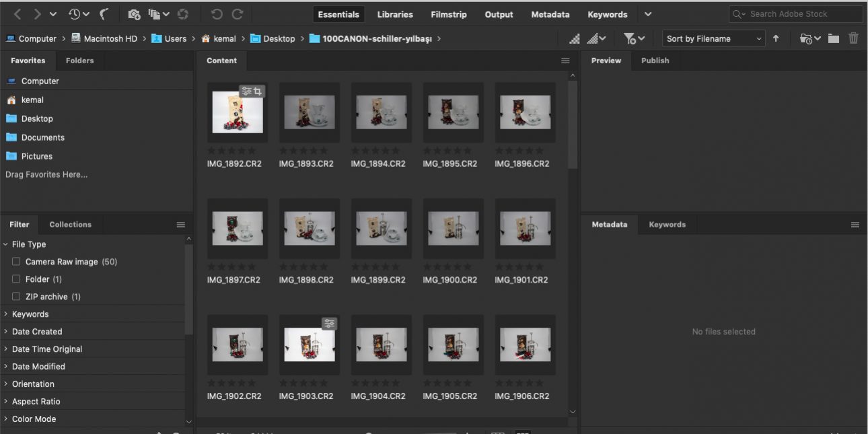Viewport: 868px width, 434px height.
Task: Select the IMG_1903.CR2 thumbnail
Action: coord(310,345)
